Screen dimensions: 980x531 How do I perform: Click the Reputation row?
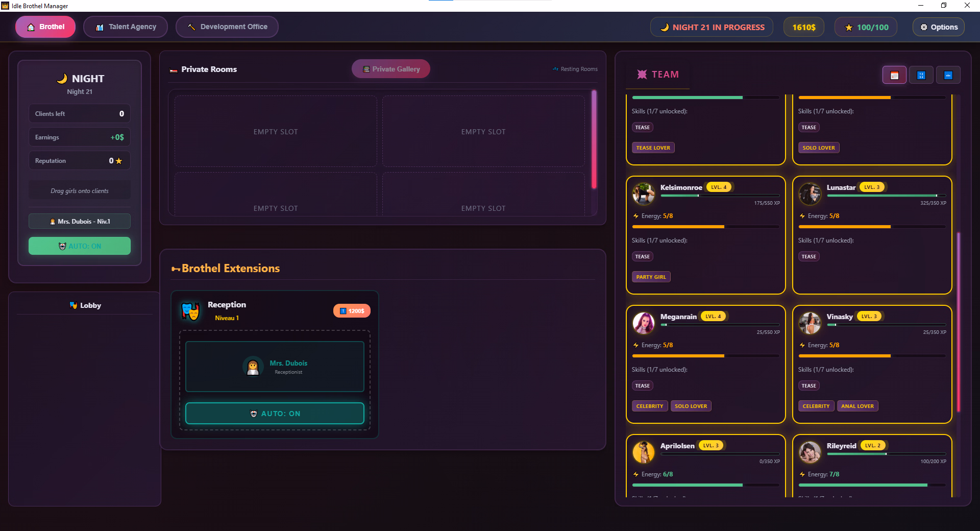click(80, 161)
